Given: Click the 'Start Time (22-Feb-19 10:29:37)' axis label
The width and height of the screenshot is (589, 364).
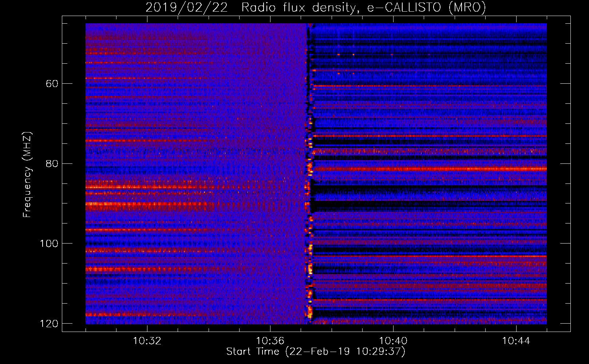Looking at the screenshot, I should 316,352.
